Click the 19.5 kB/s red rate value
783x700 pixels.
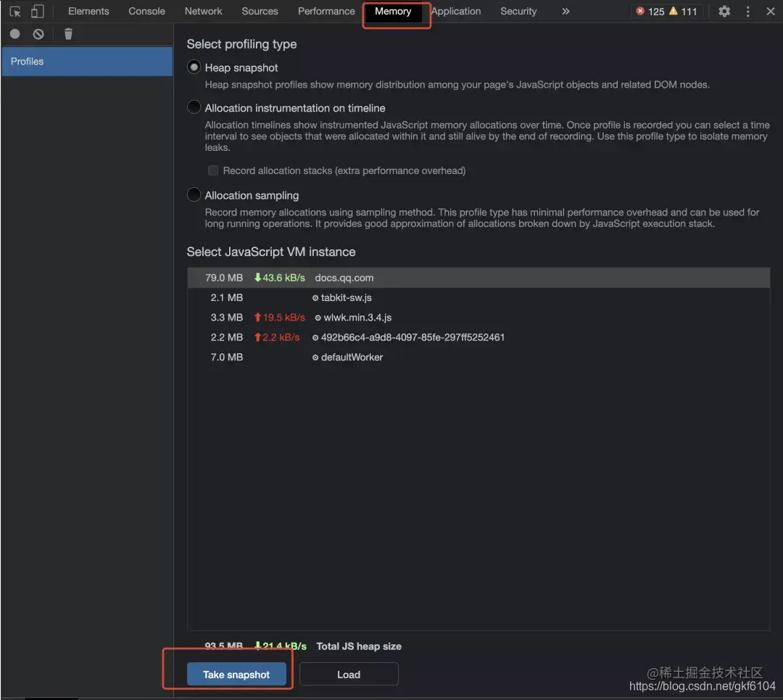coord(280,317)
